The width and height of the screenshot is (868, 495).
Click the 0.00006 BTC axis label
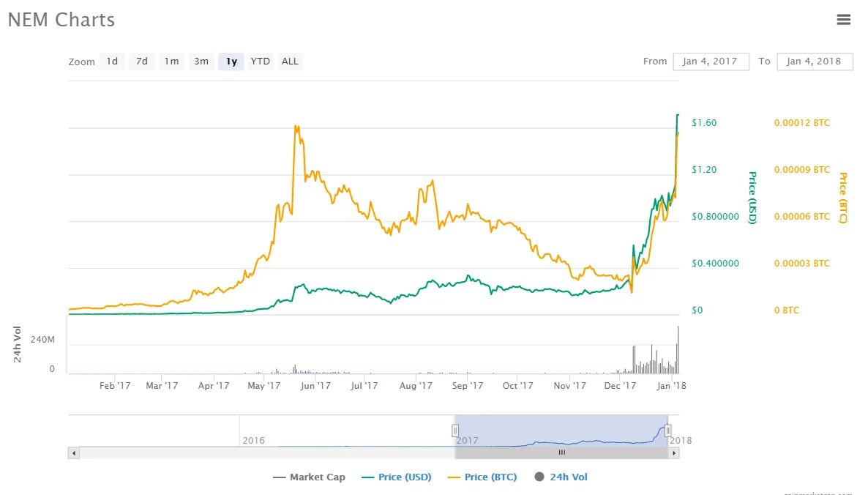[802, 217]
